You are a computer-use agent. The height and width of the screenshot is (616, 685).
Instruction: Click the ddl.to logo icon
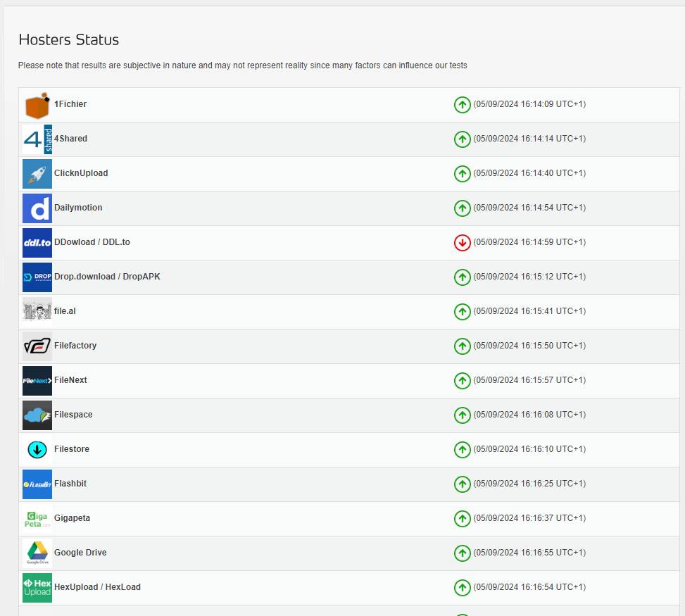point(37,243)
